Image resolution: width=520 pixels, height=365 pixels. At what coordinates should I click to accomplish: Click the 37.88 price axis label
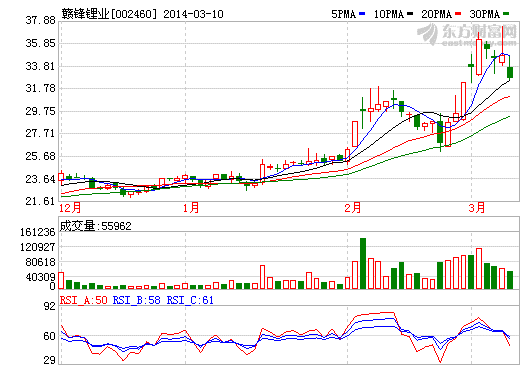click(40, 20)
